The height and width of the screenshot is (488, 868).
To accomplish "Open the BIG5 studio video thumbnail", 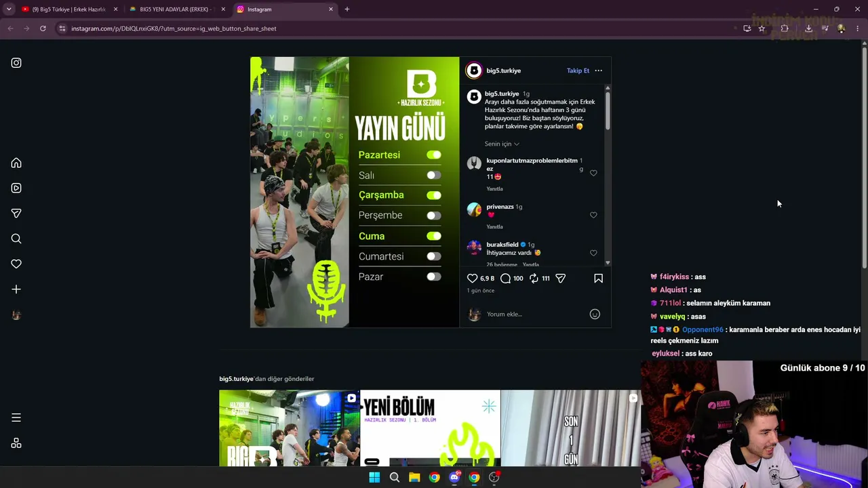I will pyautogui.click(x=290, y=428).
